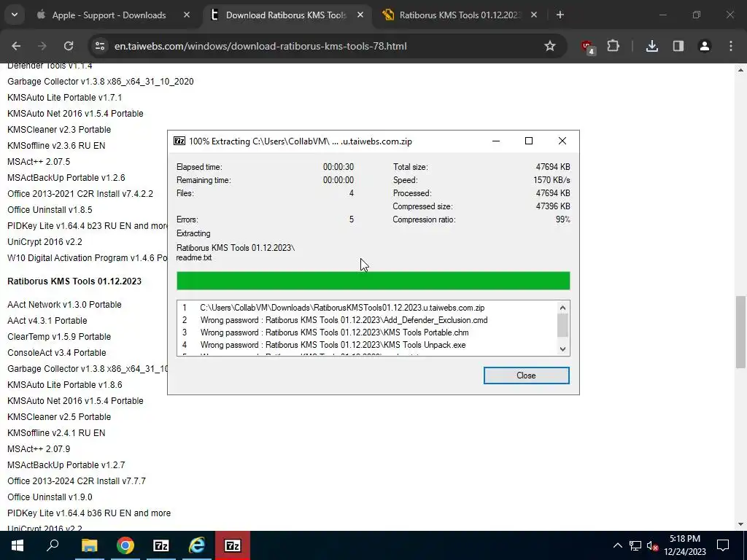Image resolution: width=747 pixels, height=560 pixels.
Task: Click the muted volume tray icon
Action: [652, 545]
